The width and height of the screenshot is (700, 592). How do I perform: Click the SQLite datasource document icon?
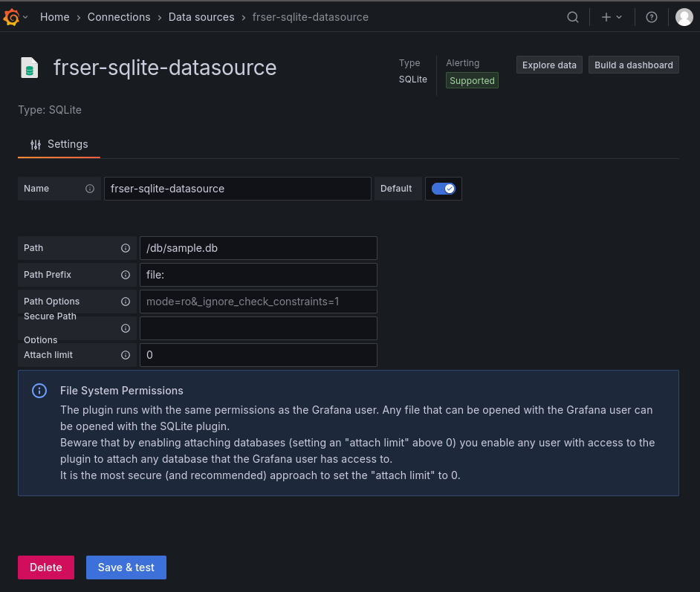point(28,66)
